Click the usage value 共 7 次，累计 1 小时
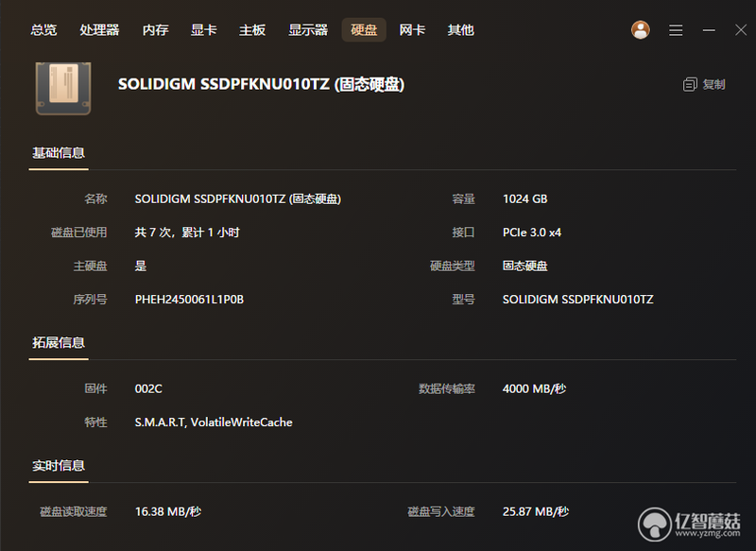Screen dimensions: 756x551 click(187, 232)
